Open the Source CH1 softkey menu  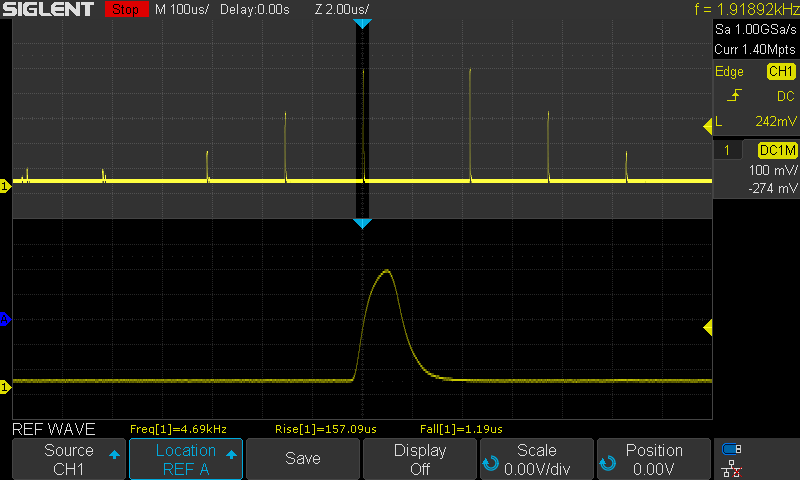pos(68,459)
